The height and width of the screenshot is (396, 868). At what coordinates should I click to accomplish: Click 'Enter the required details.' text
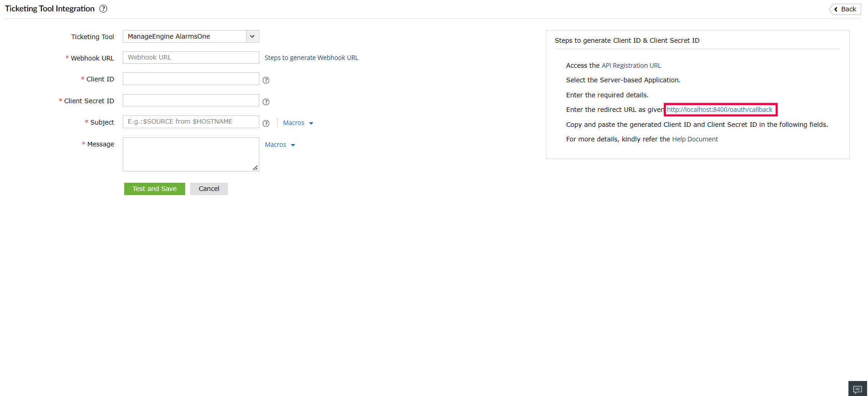click(x=607, y=95)
